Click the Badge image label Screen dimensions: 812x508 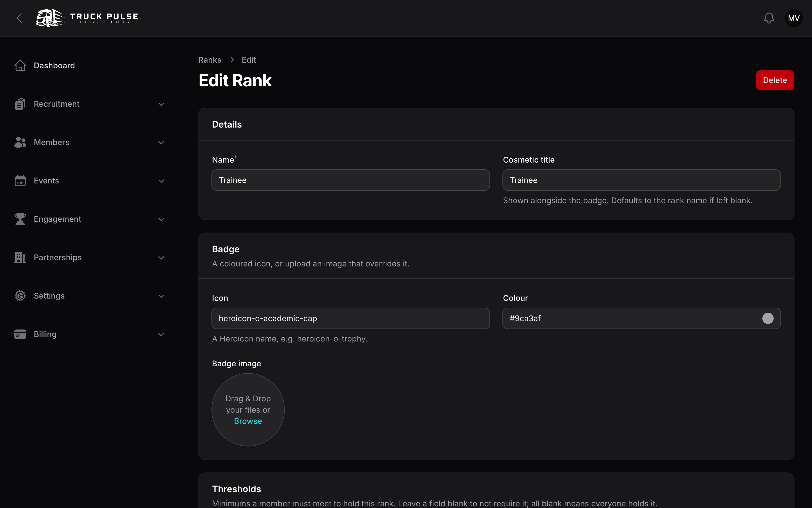(x=237, y=364)
